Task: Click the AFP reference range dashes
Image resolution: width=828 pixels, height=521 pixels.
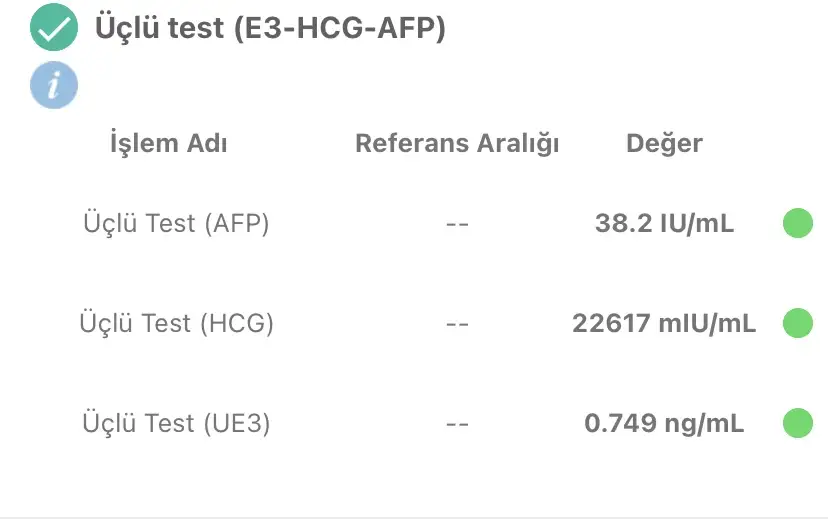Action: point(457,224)
